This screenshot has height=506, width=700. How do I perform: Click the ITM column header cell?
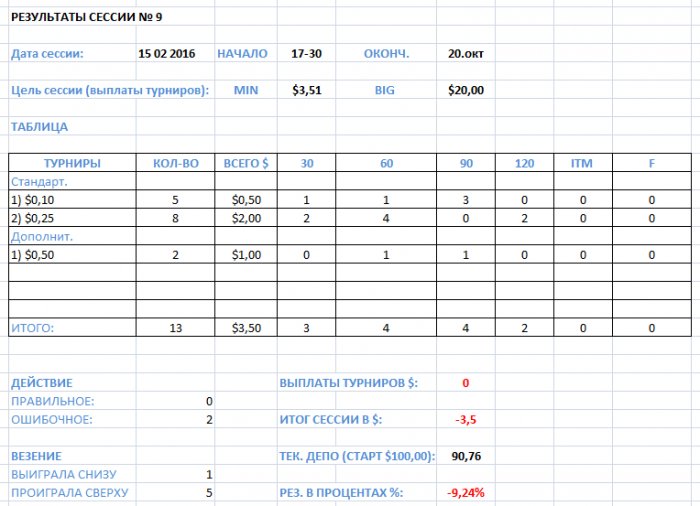pos(583,163)
